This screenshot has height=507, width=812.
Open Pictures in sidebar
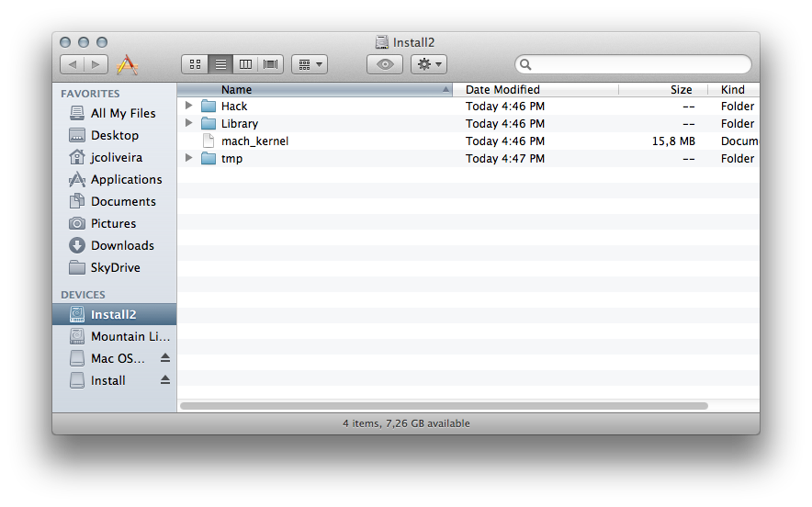115,223
